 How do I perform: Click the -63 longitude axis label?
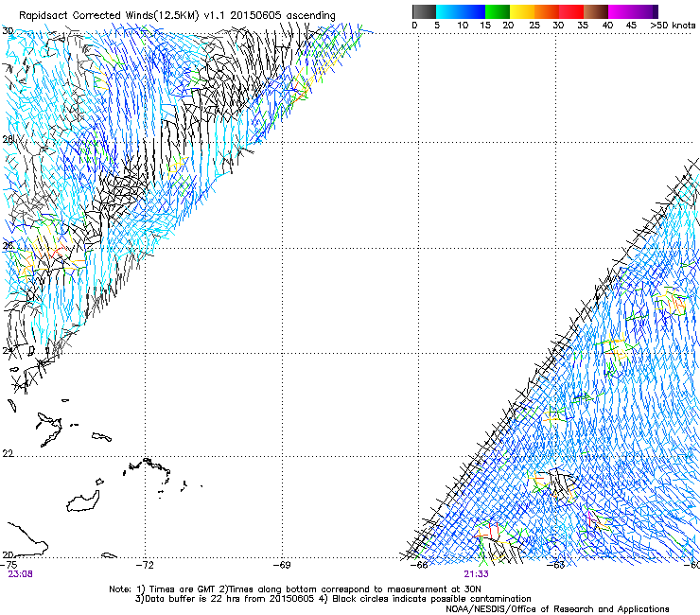(x=556, y=565)
